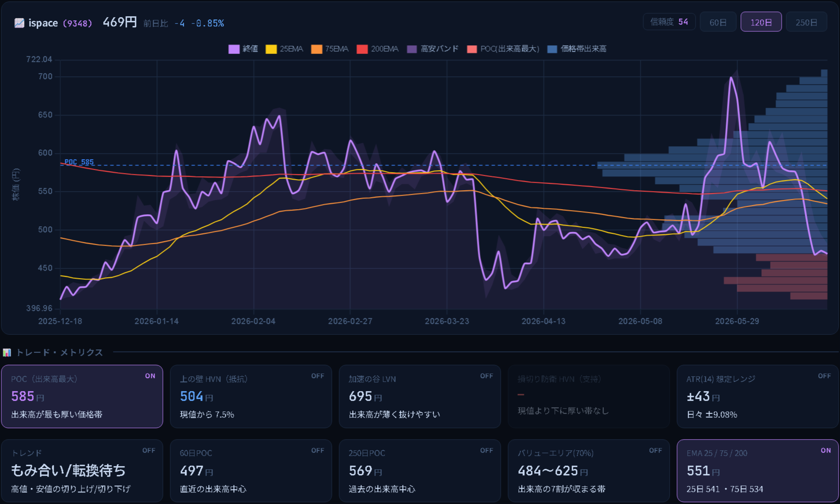Image resolution: width=840 pixels, height=504 pixels.
Task: Click the ticker code (9348)
Action: point(77,23)
